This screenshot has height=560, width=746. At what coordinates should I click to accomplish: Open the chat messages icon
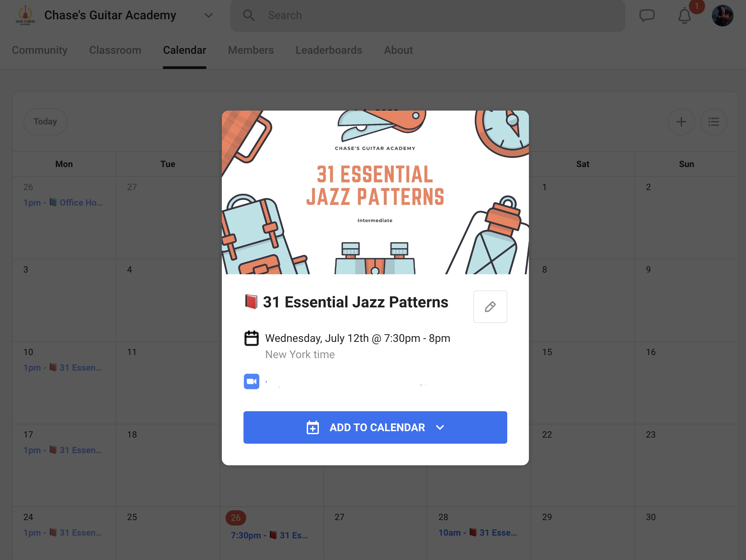click(647, 16)
